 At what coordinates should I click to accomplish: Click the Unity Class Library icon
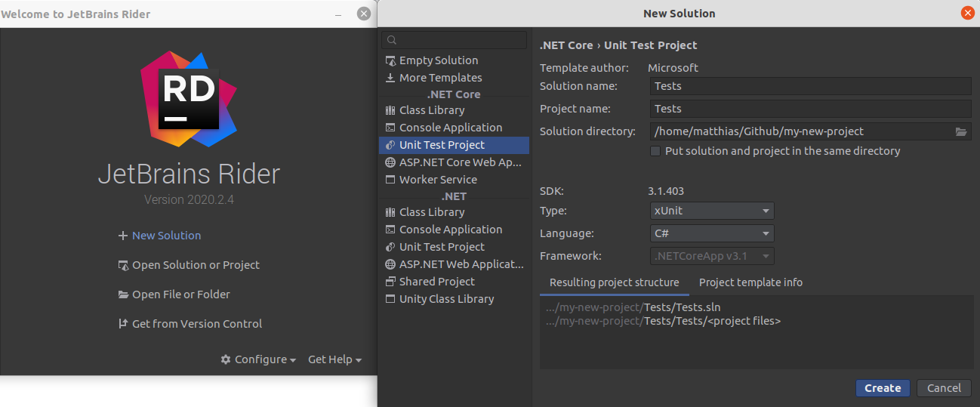coord(390,299)
